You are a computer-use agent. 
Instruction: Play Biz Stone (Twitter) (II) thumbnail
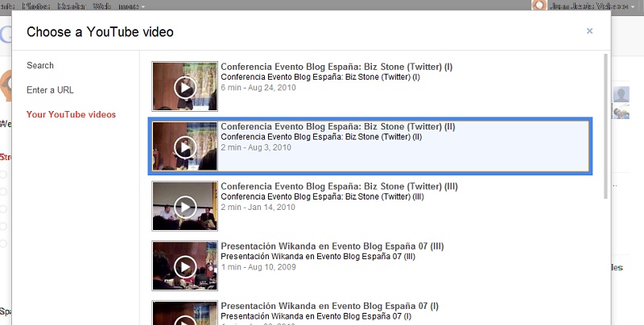pos(185,146)
